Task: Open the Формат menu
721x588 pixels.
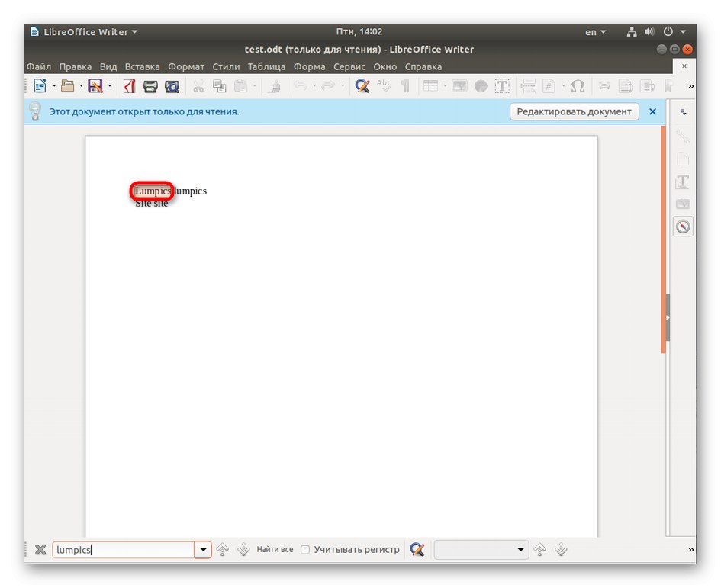Action: [x=186, y=66]
